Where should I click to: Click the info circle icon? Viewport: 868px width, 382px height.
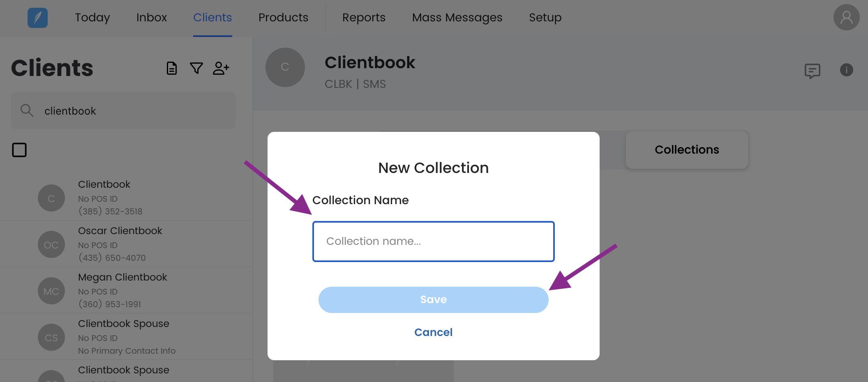[x=846, y=70]
